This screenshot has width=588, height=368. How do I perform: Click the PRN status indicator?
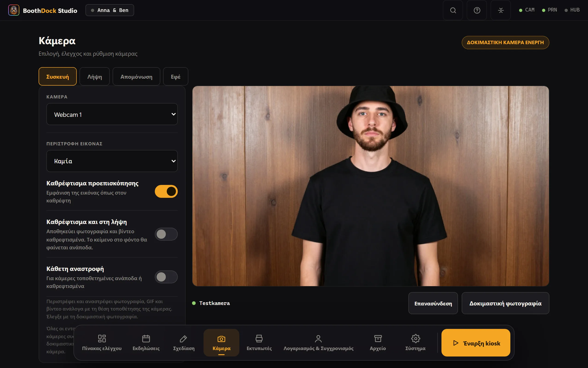(550, 10)
